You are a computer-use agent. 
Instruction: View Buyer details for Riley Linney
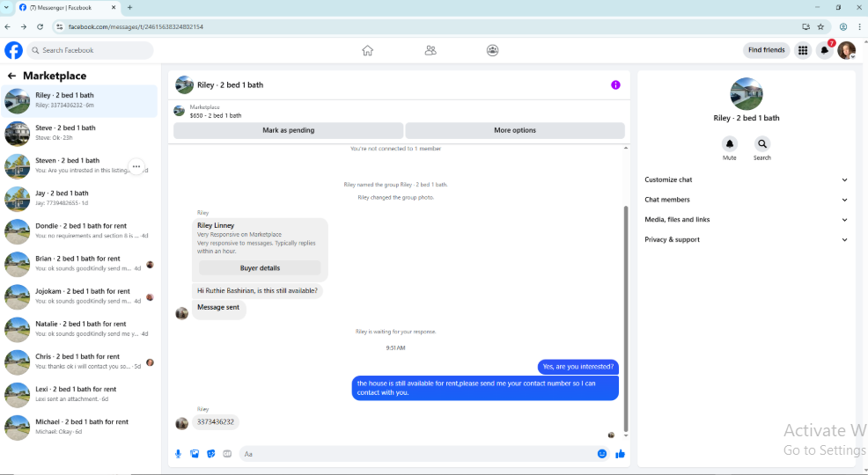[260, 268]
